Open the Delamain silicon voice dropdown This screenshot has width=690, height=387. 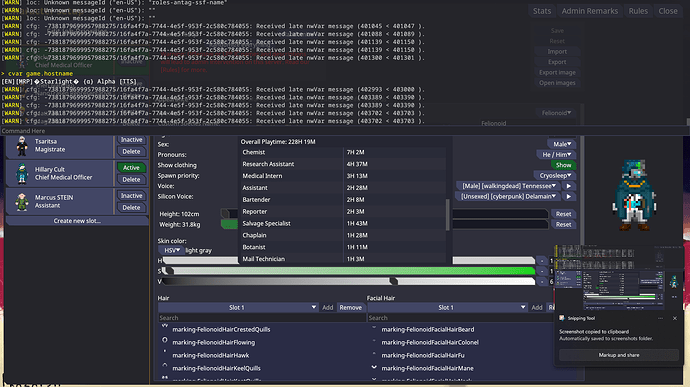point(508,196)
